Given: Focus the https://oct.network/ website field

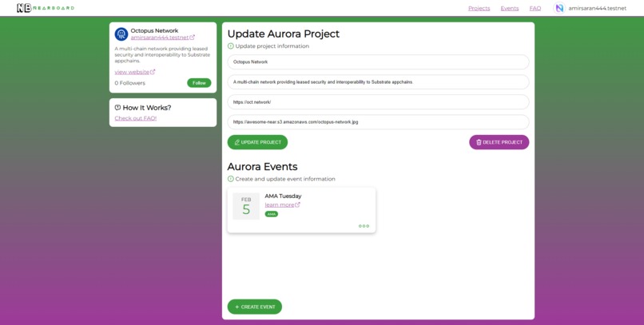Looking at the screenshot, I should click(378, 102).
